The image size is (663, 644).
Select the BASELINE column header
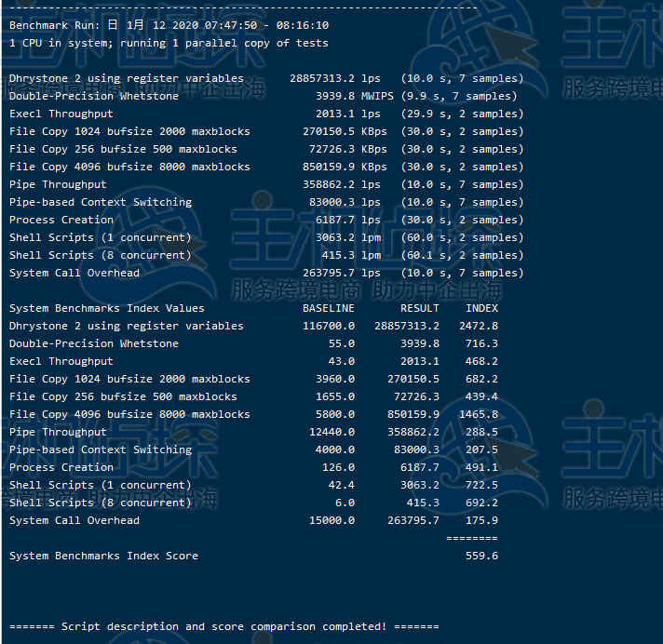coord(328,308)
